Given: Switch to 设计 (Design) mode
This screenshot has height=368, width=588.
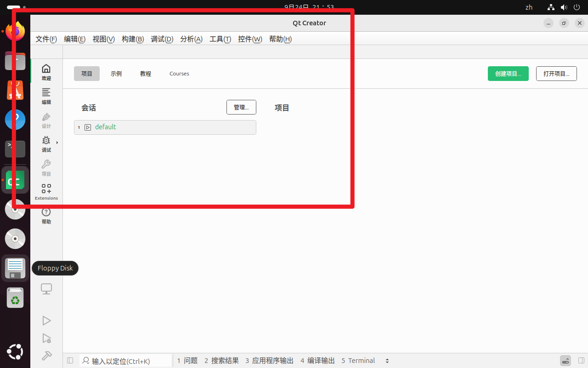Looking at the screenshot, I should pyautogui.click(x=46, y=120).
